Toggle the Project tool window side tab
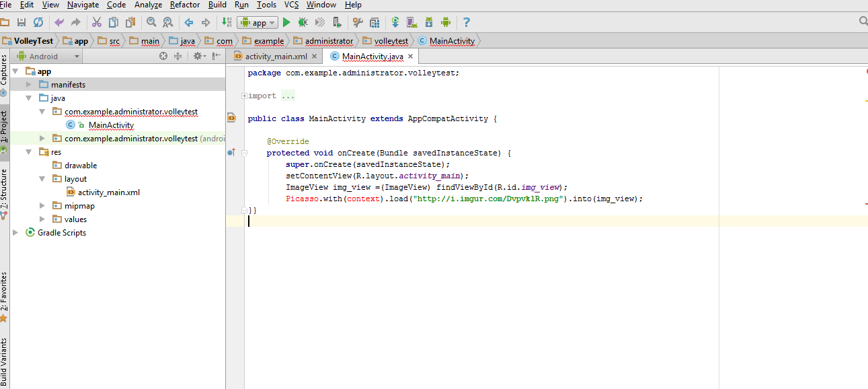 click(4, 128)
